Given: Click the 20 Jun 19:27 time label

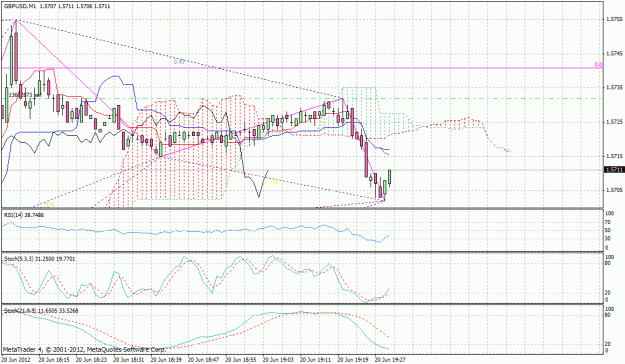Looking at the screenshot, I should click(391, 360).
